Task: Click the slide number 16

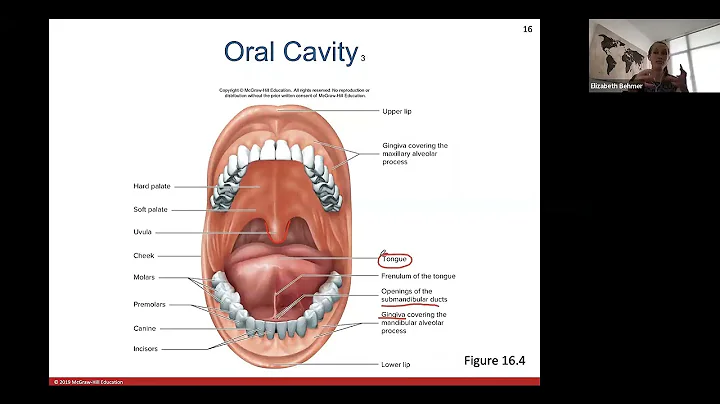Action: (528, 29)
